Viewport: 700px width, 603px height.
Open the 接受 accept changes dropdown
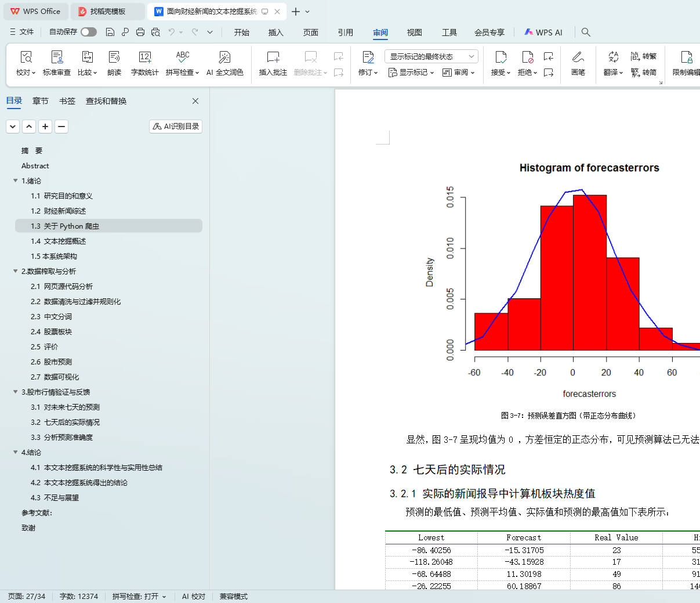[x=500, y=73]
